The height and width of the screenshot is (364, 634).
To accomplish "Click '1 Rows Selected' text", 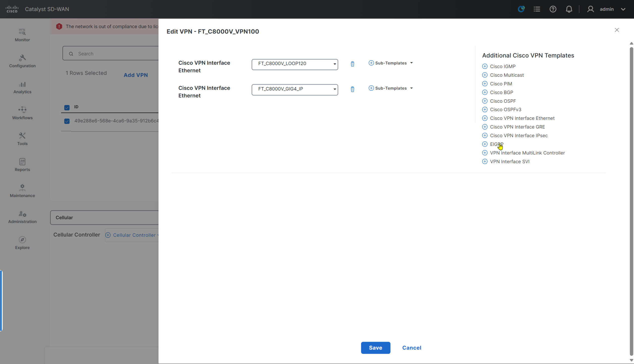I will [86, 73].
